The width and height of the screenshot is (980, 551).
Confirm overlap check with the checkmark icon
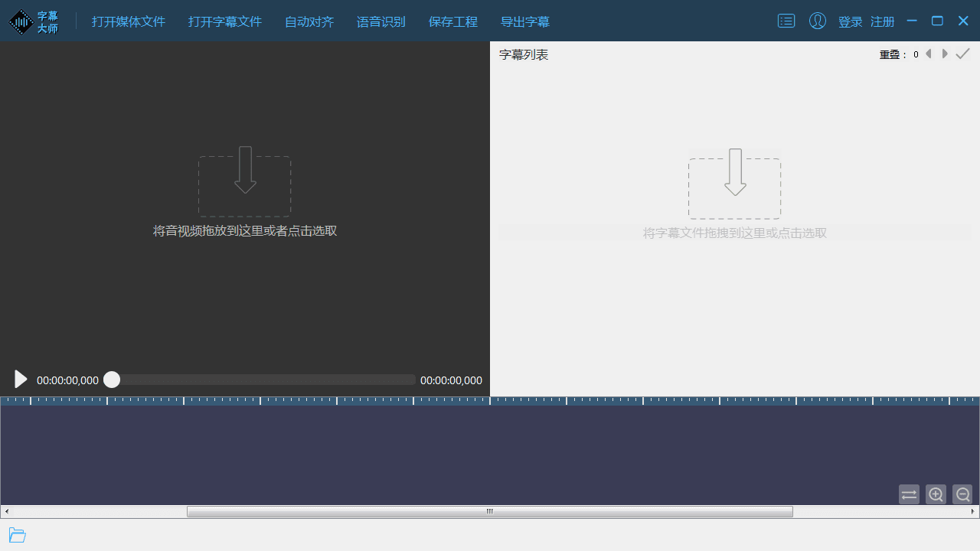click(x=962, y=54)
